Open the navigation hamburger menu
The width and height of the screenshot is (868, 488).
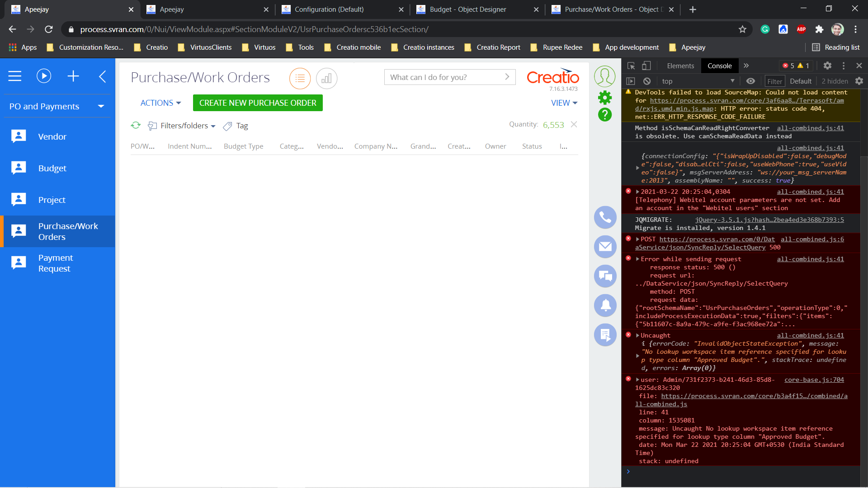point(15,76)
